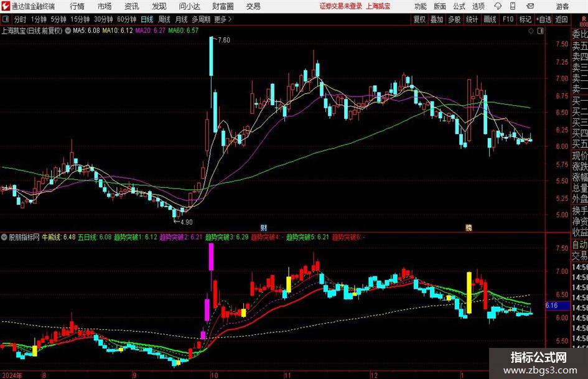Screen dimensions: 588x379
Task: Open the 版面 menu
Action: (x=439, y=6)
